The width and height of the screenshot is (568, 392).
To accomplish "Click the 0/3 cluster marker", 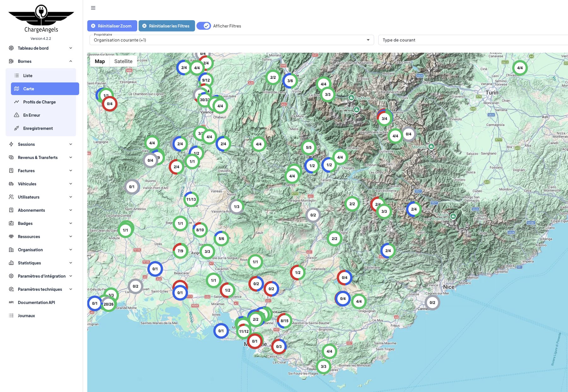I will (279, 347).
